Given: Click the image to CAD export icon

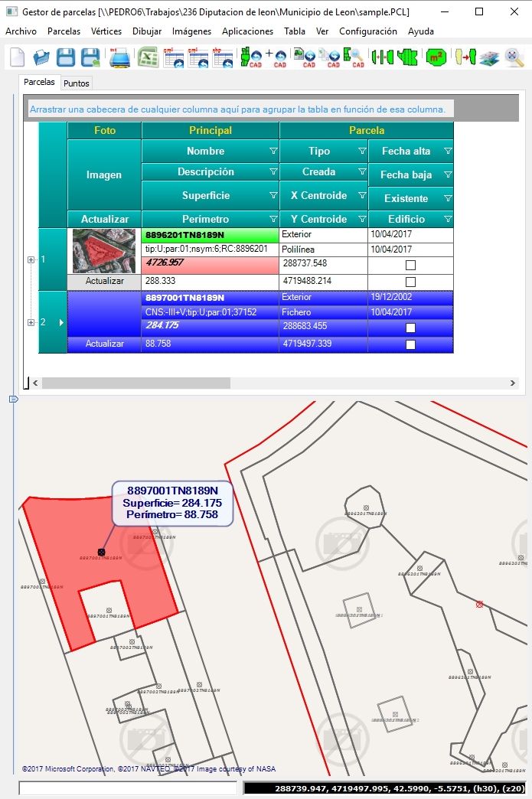Looking at the screenshot, I should (x=305, y=57).
